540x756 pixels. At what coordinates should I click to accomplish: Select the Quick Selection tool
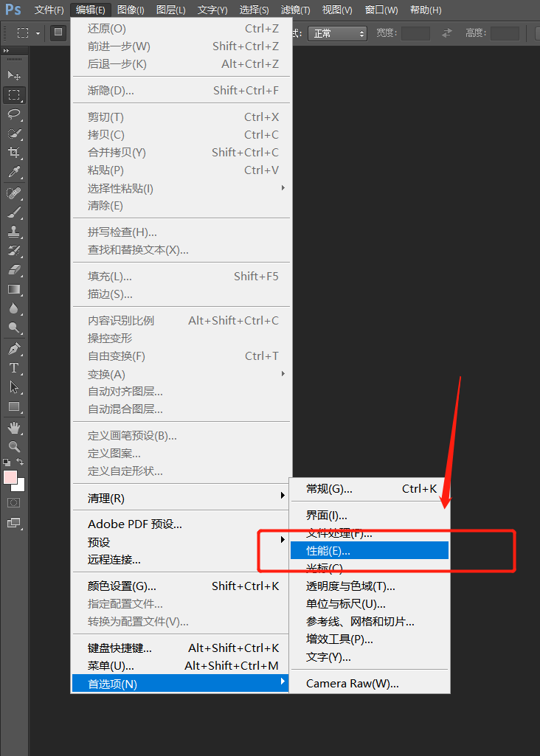tap(14, 133)
